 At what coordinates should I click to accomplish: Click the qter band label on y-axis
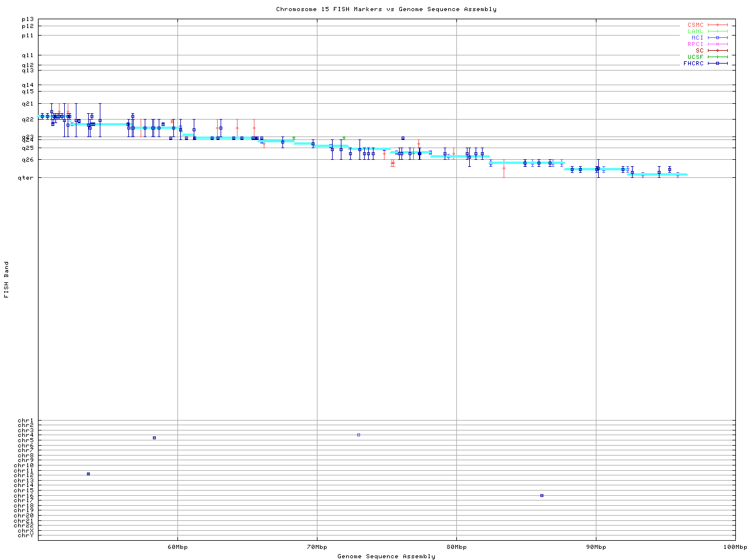(x=27, y=178)
